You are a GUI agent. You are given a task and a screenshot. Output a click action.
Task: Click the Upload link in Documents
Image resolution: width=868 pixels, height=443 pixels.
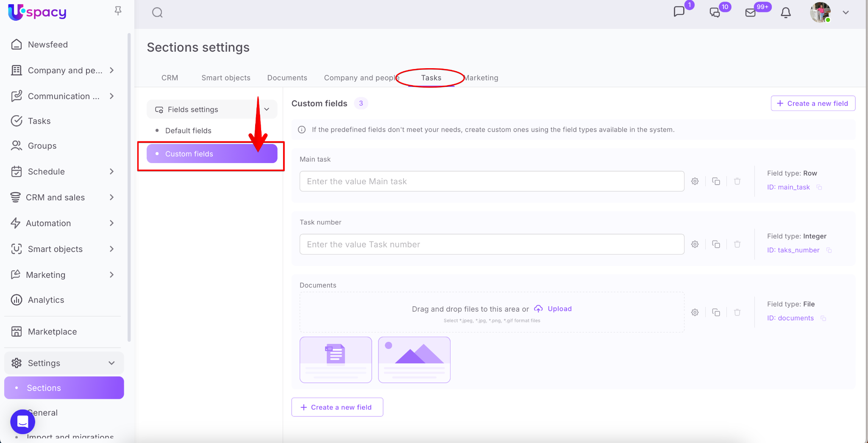click(x=559, y=309)
